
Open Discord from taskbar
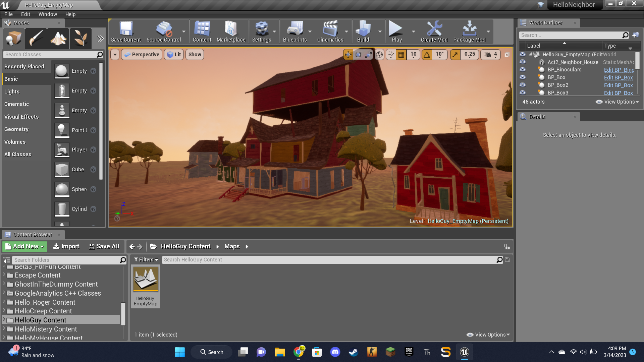coord(335,352)
